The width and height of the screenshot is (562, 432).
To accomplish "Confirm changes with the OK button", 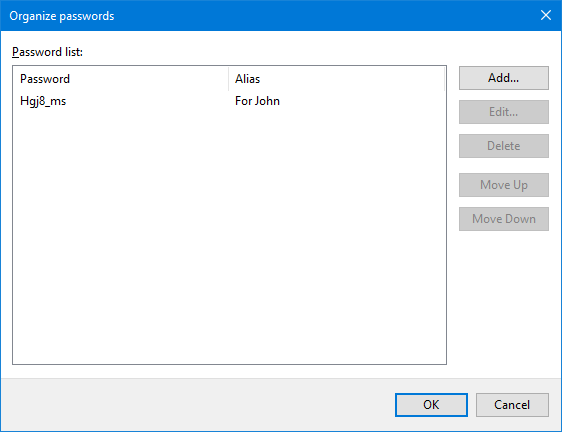I will [x=431, y=405].
